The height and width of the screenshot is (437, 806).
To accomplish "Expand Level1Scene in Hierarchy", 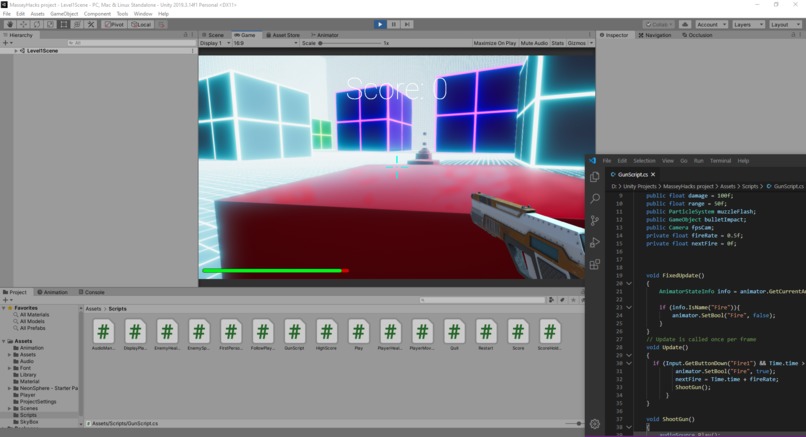I will [16, 51].
